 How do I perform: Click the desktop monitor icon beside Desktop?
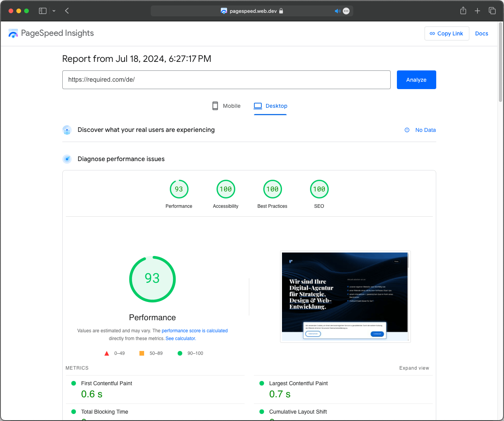[257, 105]
